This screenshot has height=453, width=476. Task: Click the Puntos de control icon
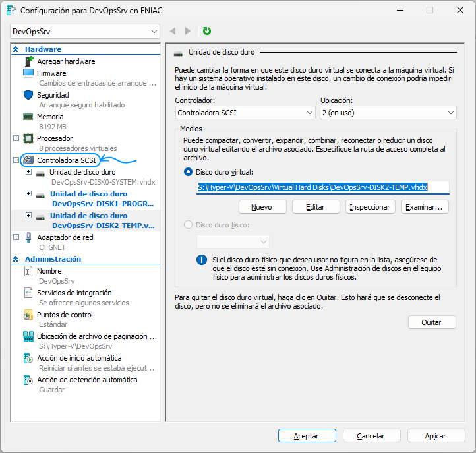tap(28, 315)
